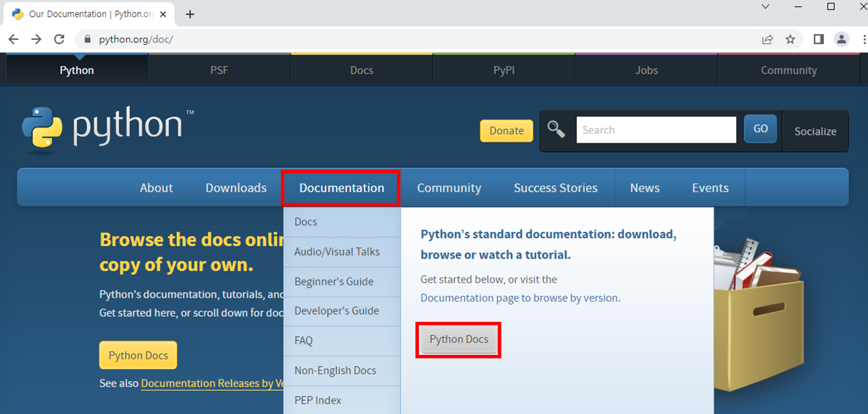Choose Non-English Docs menu entry

click(x=342, y=371)
